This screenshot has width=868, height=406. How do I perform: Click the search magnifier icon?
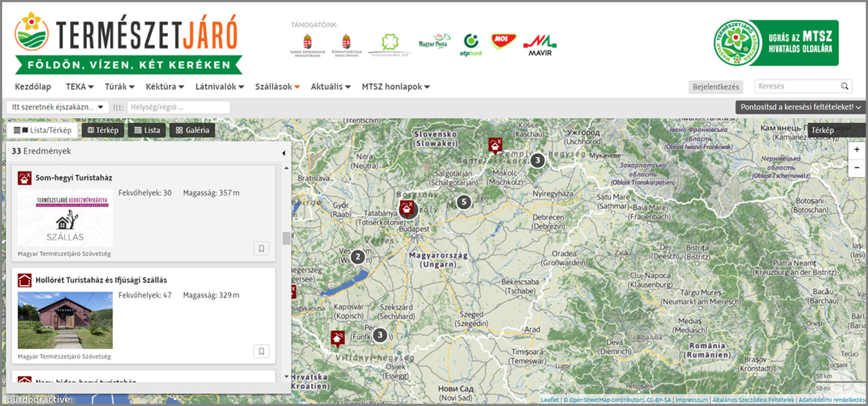[844, 86]
